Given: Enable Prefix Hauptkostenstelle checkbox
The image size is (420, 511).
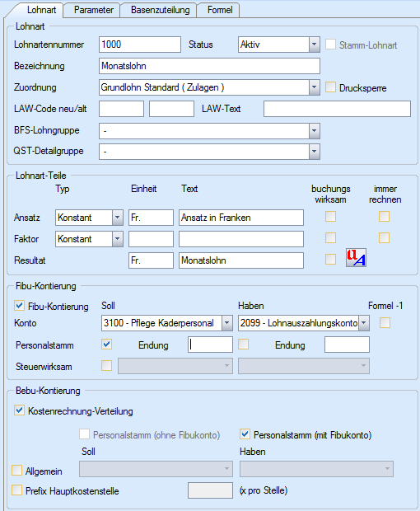Looking at the screenshot, I should coord(16,490).
